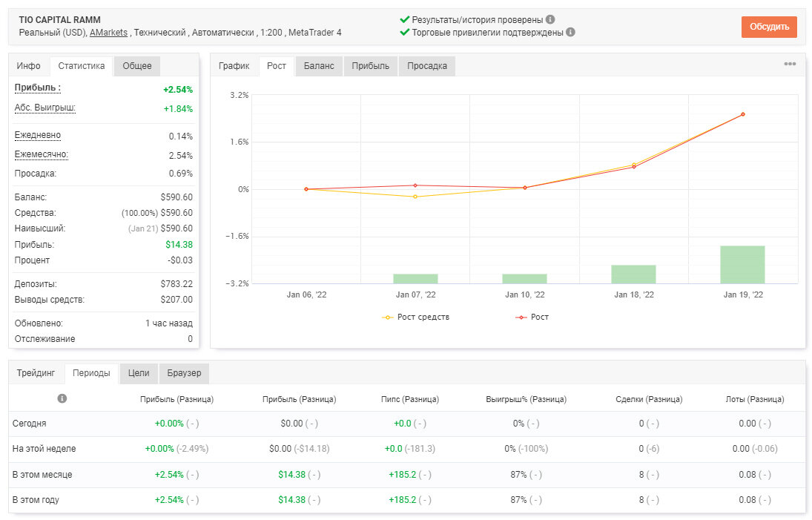Screen dimensions: 812x520
Task: Open the Инфо tab
Action: [x=28, y=66]
